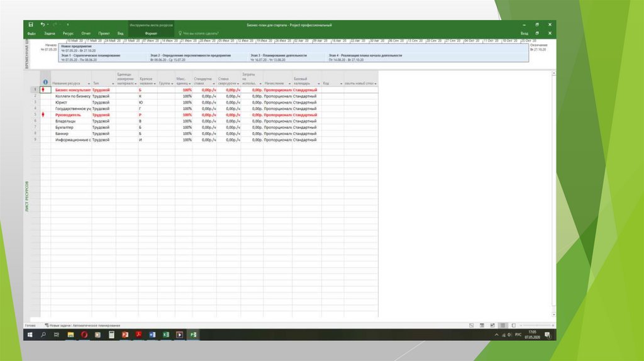Switch to Resource Sheet view in status bar
644x361 pixels.
pyautogui.click(x=502, y=325)
